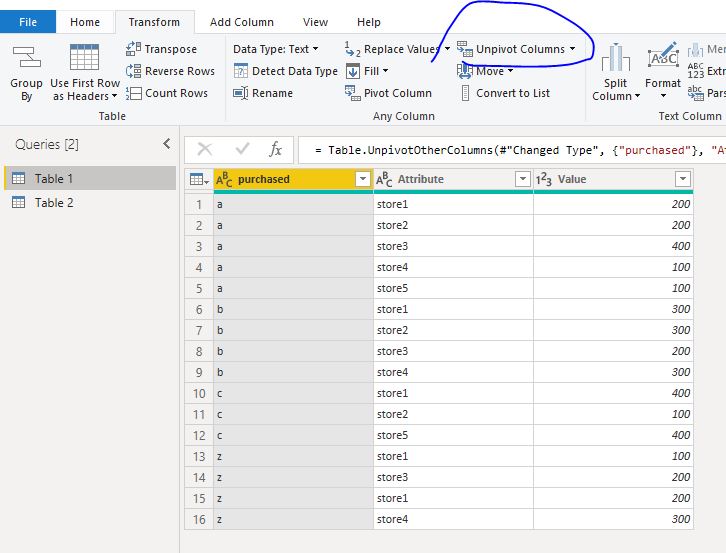Screen dimensions: 726x553
Task: Expand the Format dropdown arrow
Action: [663, 96]
